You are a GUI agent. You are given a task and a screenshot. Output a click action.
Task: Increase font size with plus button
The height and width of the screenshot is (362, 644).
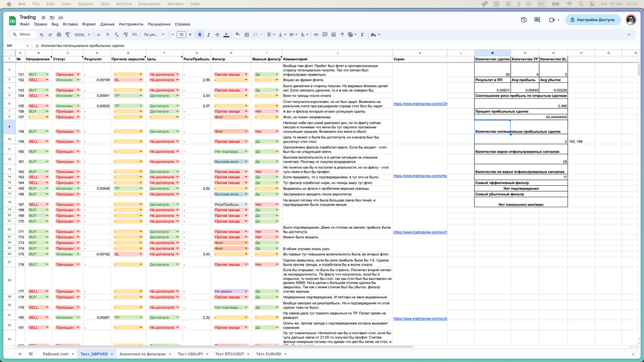pos(190,35)
